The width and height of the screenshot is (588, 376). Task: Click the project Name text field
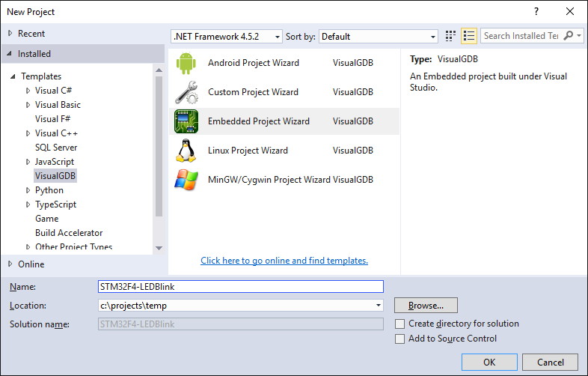coord(239,286)
